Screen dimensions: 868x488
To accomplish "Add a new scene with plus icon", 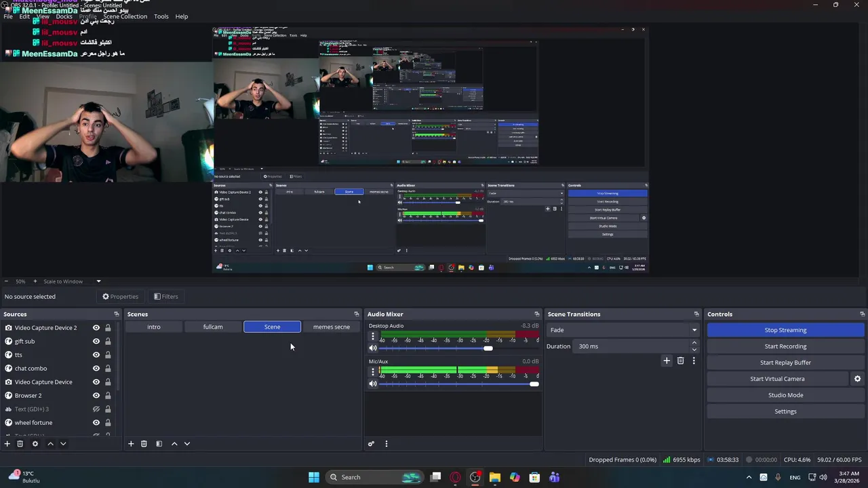I will [x=131, y=444].
